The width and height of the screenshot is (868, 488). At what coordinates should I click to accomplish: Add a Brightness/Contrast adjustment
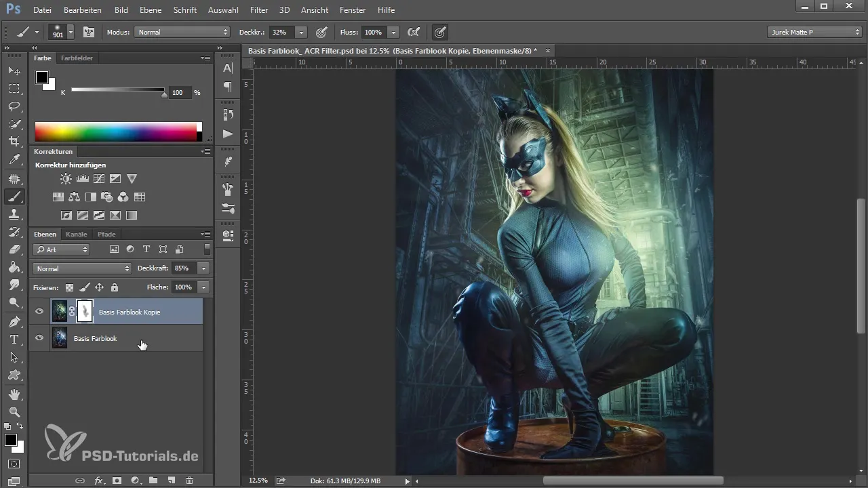[66, 179]
